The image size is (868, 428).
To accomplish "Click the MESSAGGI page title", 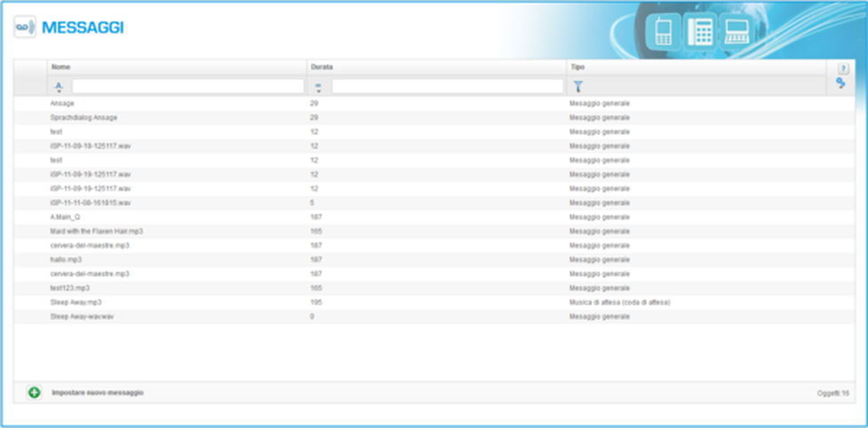I will pyautogui.click(x=83, y=28).
